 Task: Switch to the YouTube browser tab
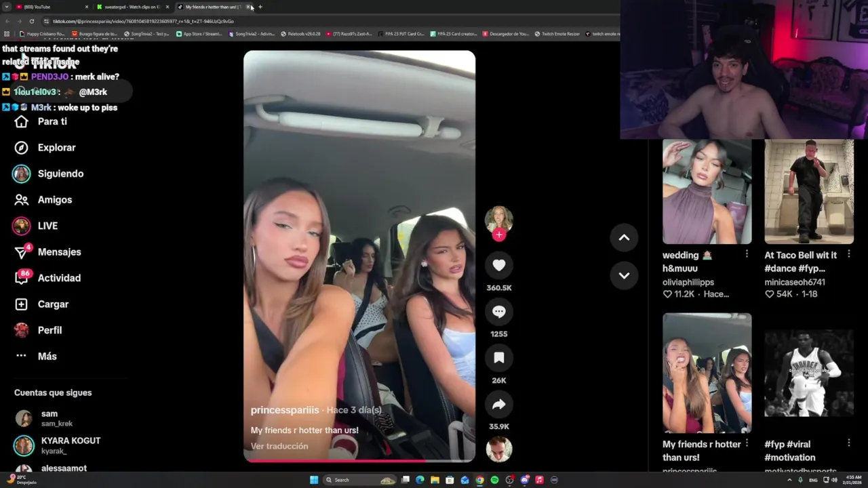point(53,7)
